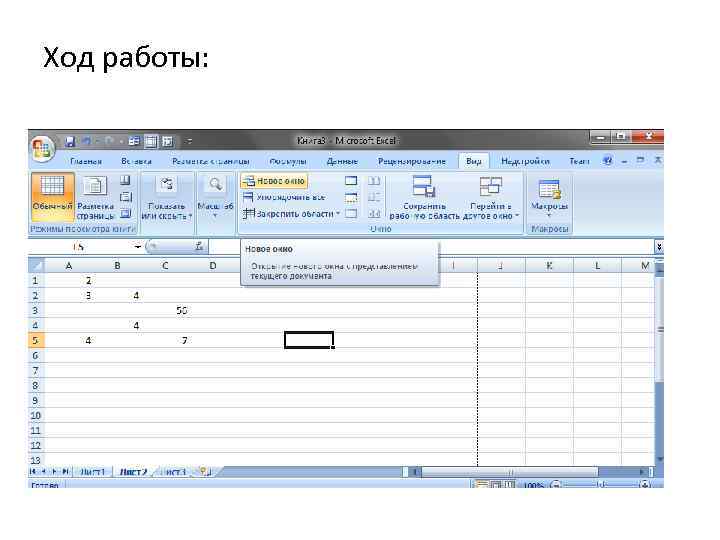720x540 pixels.
Task: Switch to the Лист3 sheet tab
Action: point(174,472)
